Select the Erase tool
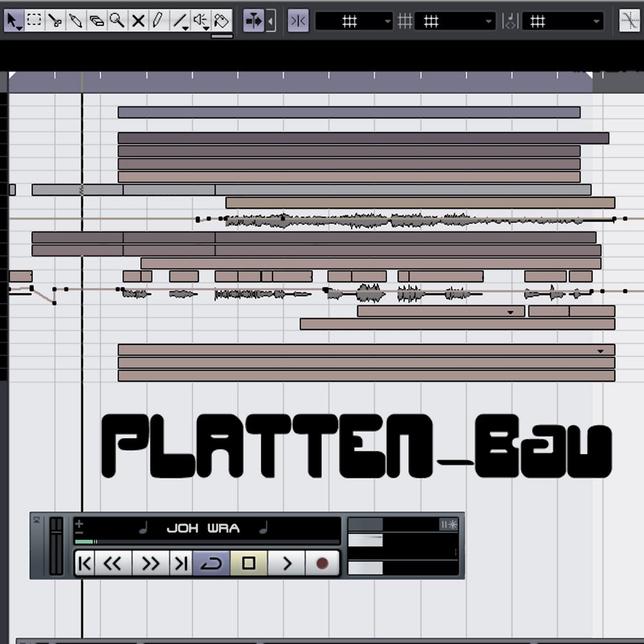The image size is (644, 644). pyautogui.click(x=97, y=21)
